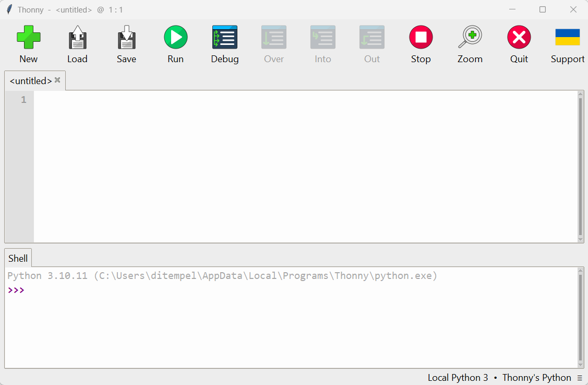Image resolution: width=588 pixels, height=385 pixels.
Task: Click the Support Ukraine flag icon
Action: click(x=567, y=38)
